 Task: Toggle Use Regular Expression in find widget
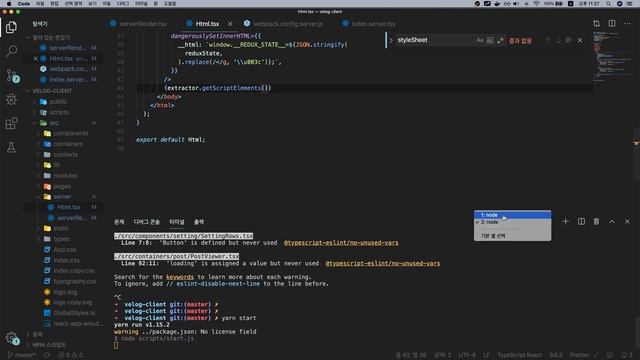(500, 40)
